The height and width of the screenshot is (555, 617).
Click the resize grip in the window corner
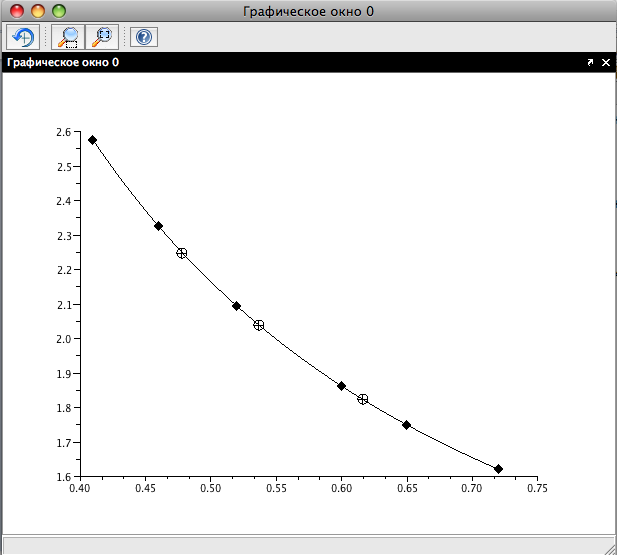[x=610, y=548]
